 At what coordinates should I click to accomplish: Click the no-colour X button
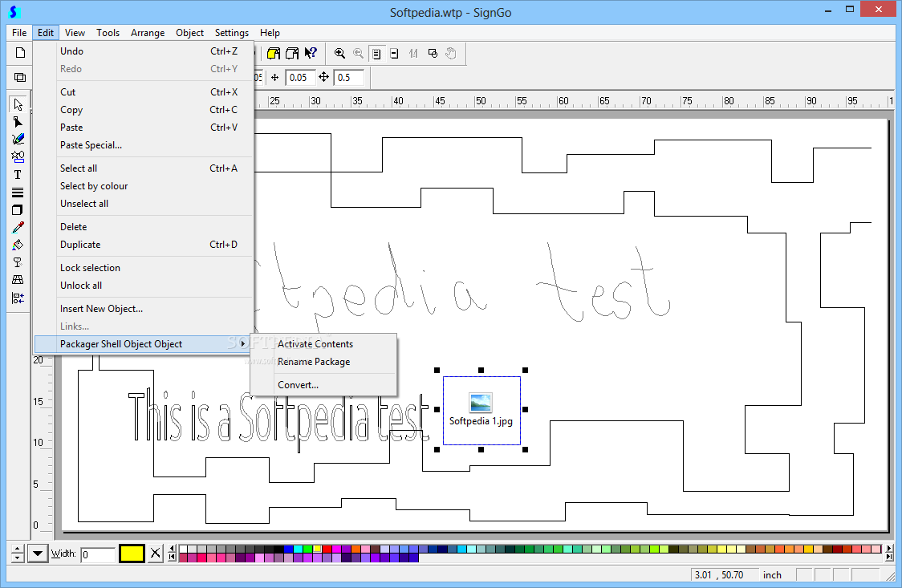156,554
